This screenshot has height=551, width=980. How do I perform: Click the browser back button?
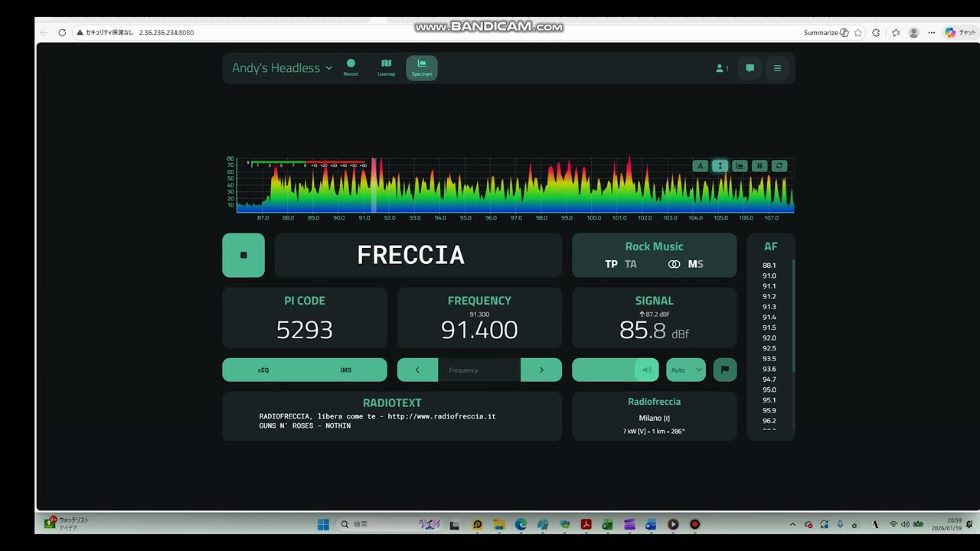pos(44,33)
